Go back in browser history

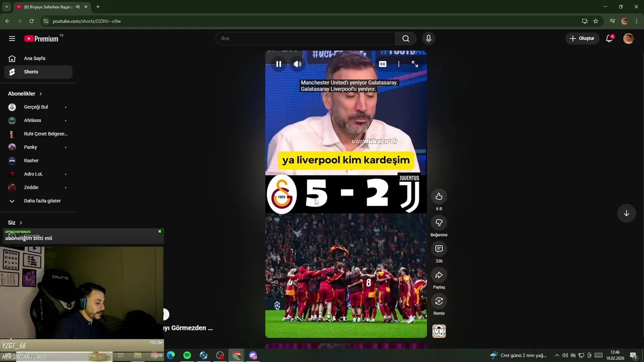7,21
